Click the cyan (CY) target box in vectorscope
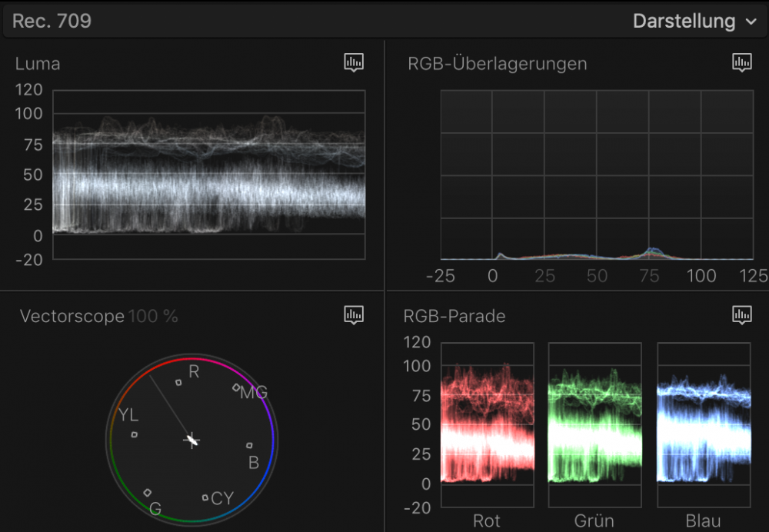The height and width of the screenshot is (532, 769). (x=205, y=498)
